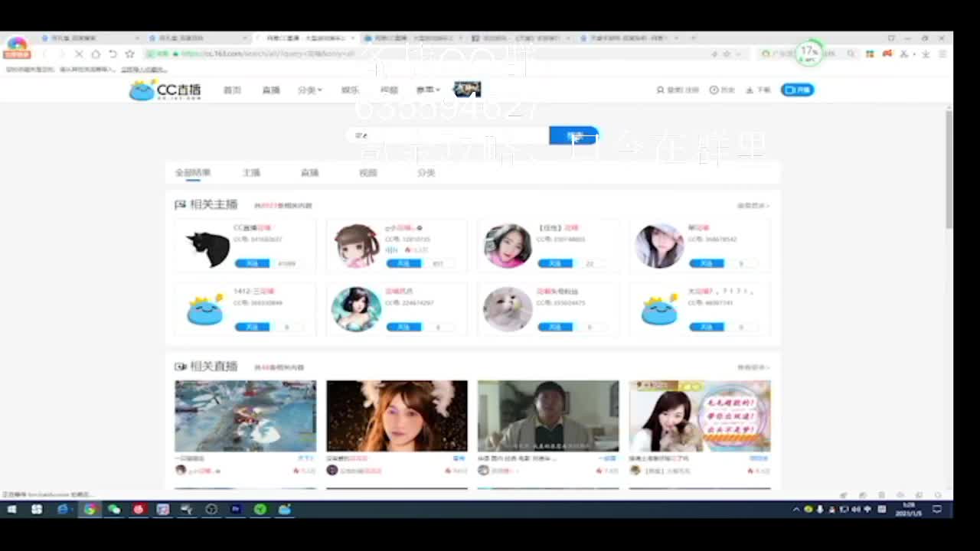The width and height of the screenshot is (980, 551).
Task: Click the 下载 download item in header
Action: [x=758, y=90]
